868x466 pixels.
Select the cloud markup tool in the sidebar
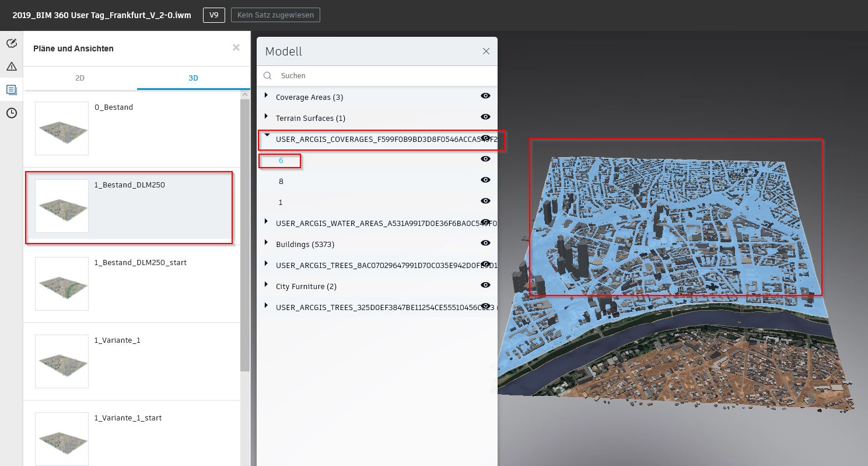[x=11, y=43]
